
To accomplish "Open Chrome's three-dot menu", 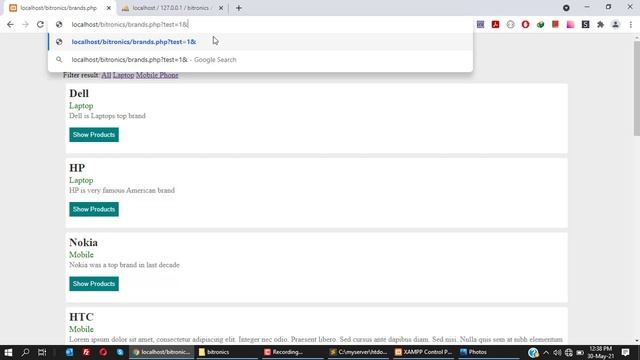I will point(631,24).
